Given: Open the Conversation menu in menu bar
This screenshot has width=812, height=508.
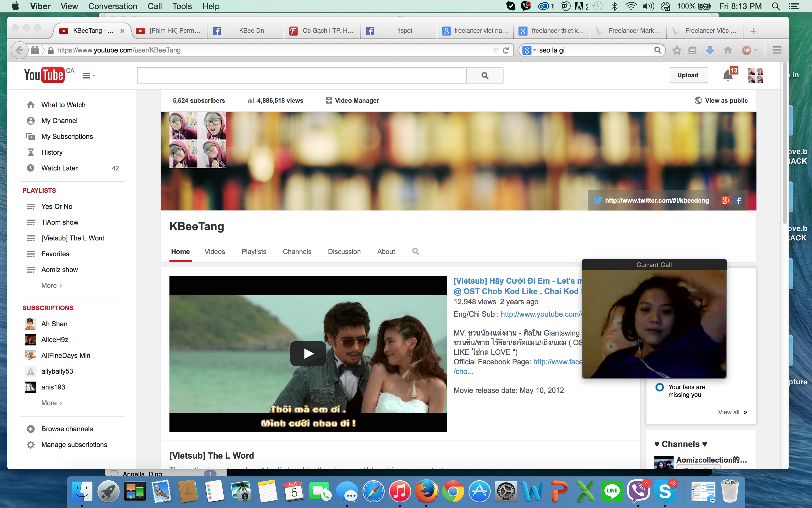Looking at the screenshot, I should (113, 6).
